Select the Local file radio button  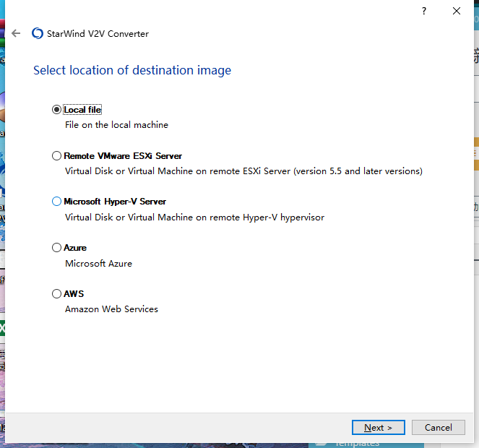56,109
